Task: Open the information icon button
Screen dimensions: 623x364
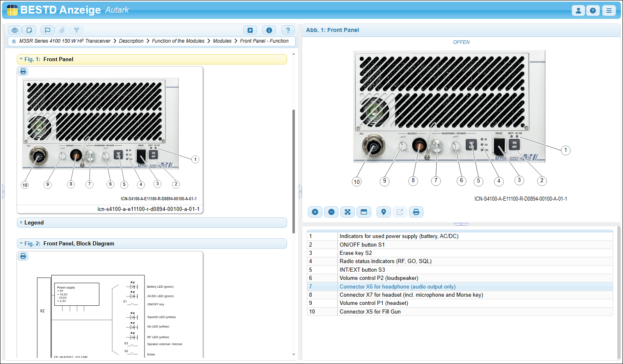Action: [x=269, y=30]
